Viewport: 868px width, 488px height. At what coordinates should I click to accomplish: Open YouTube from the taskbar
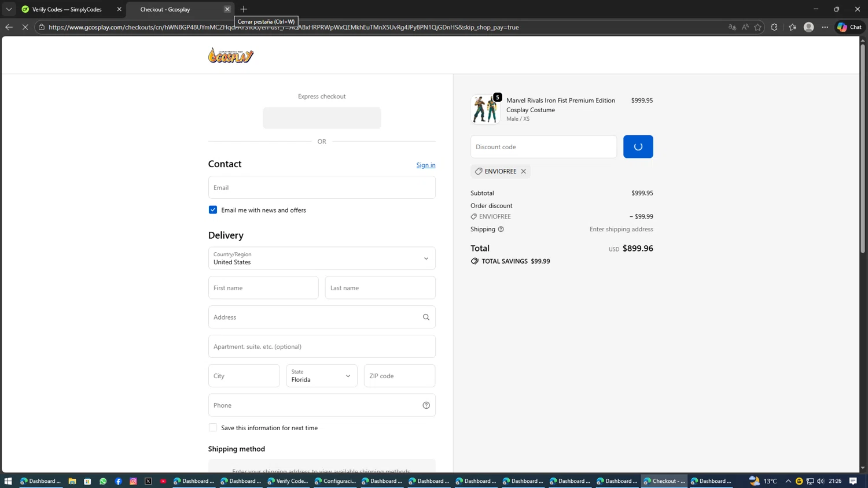[163, 481]
